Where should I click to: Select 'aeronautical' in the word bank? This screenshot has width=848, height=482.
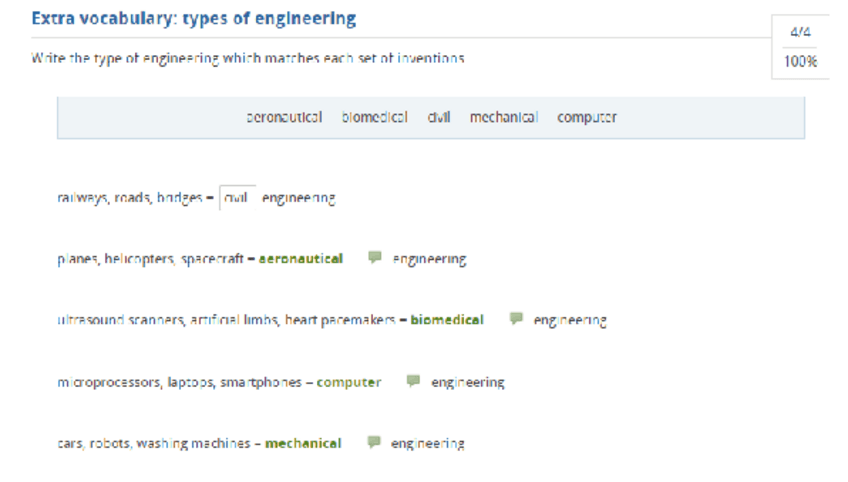(284, 117)
